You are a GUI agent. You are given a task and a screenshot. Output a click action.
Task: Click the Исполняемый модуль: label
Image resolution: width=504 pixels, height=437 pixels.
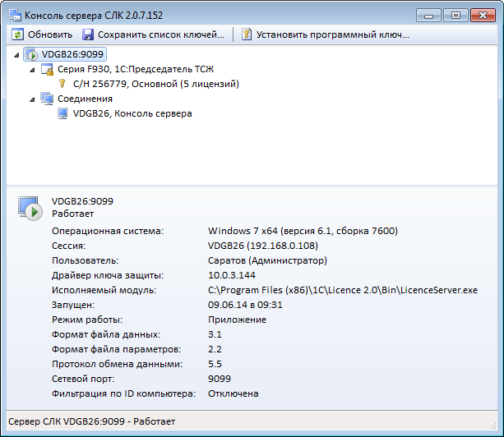[104, 290]
